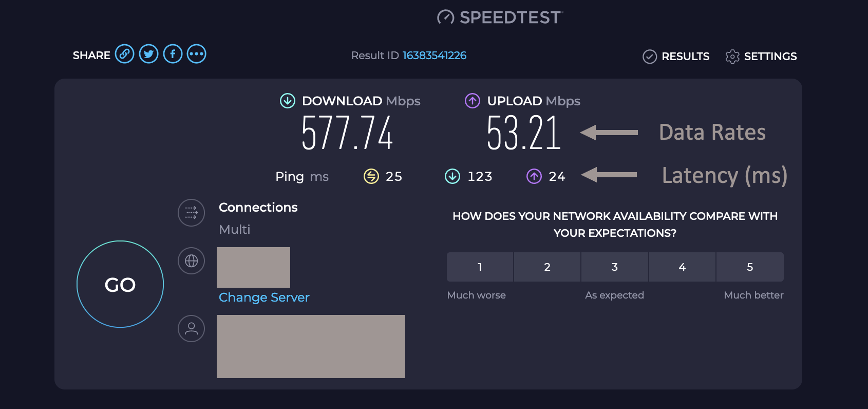Click the user account icon
The image size is (868, 409).
(191, 329)
